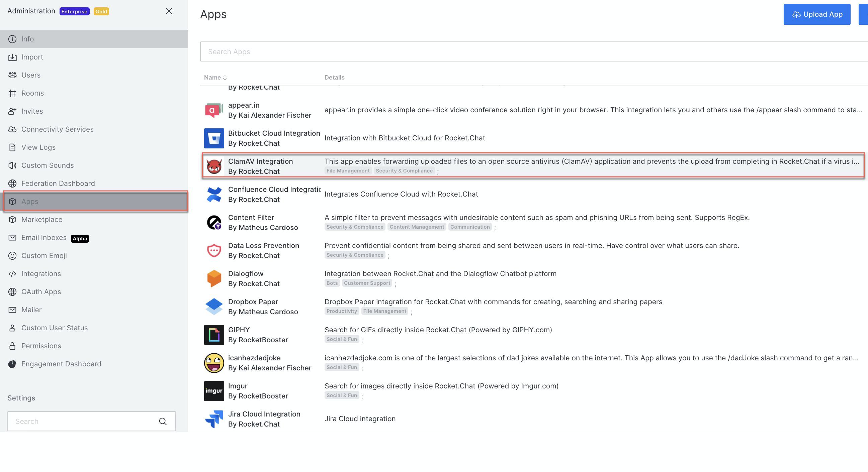Open Engagement Dashboard section
This screenshot has width=868, height=472.
tap(94, 364)
